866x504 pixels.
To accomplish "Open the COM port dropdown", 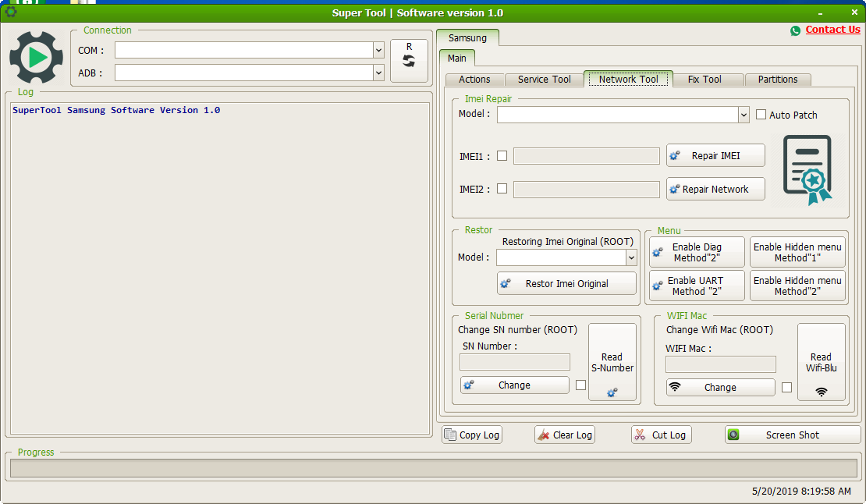I will [x=378, y=50].
